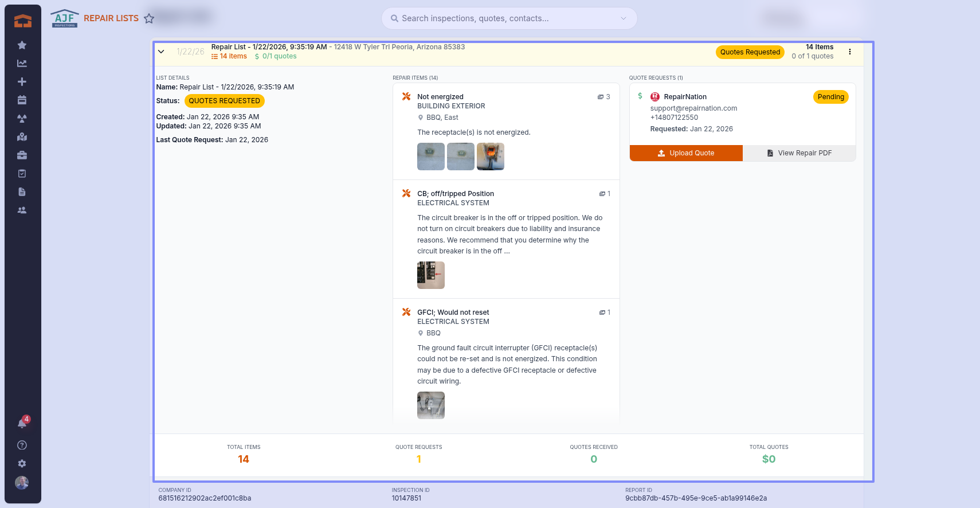Open the briefcase icon in sidebar

[x=22, y=155]
